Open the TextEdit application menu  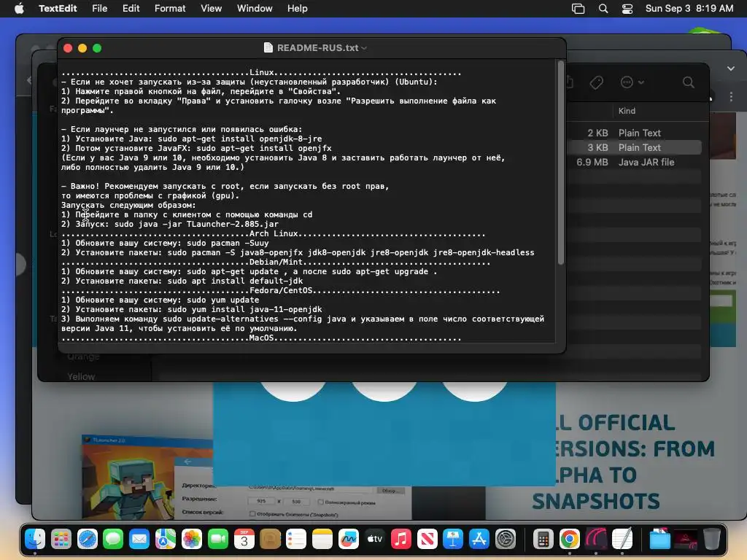pyautogui.click(x=58, y=9)
